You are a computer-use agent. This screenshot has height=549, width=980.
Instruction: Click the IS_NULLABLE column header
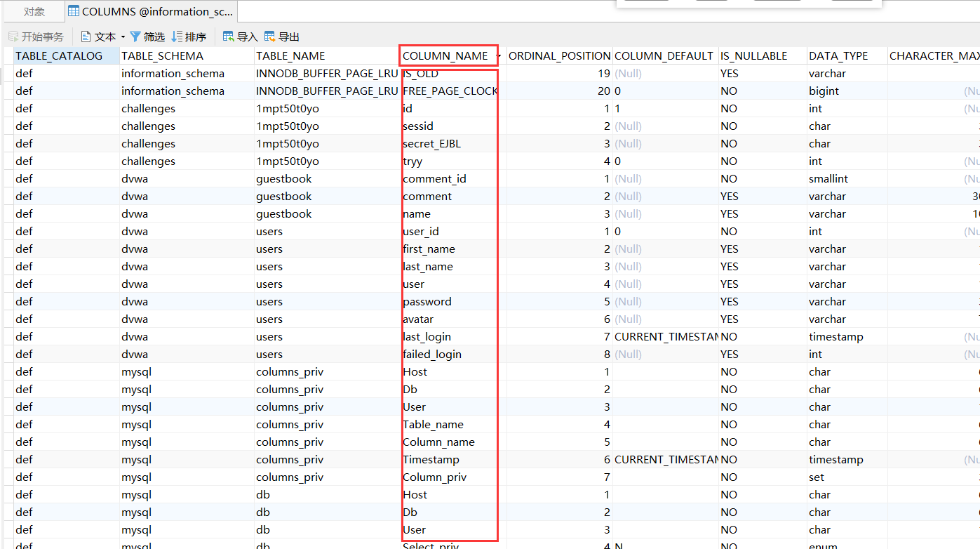pos(763,56)
